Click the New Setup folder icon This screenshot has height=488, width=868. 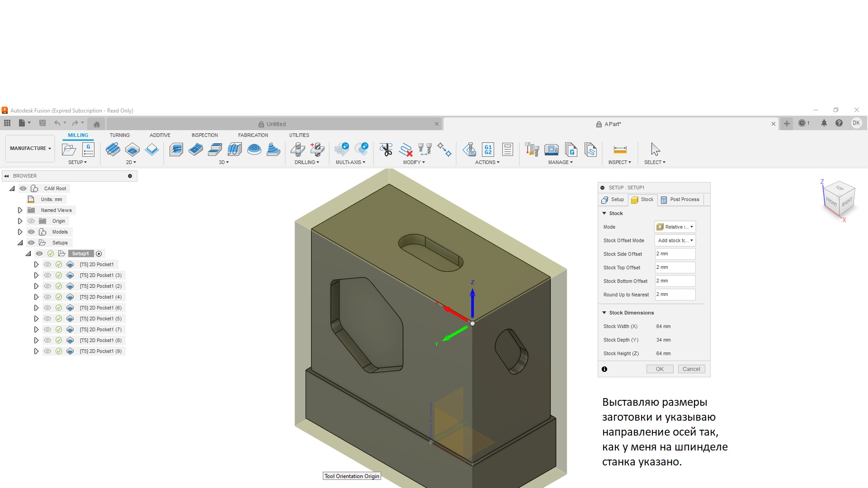[x=69, y=150]
